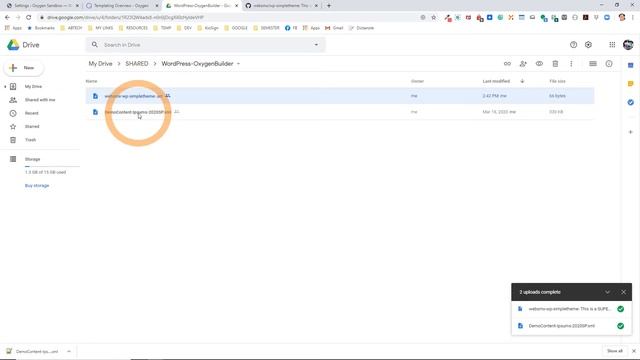Switch to the Templating Overview tab
640x360 pixels.
click(x=122, y=6)
